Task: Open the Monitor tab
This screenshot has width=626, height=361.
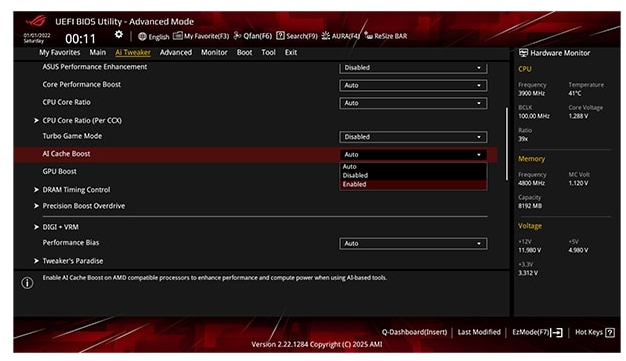Action: pyautogui.click(x=214, y=52)
